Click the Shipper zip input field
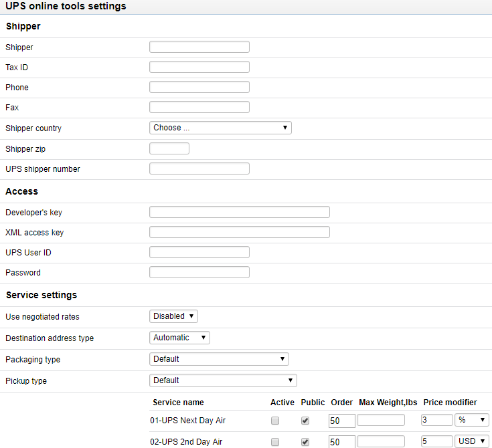The image size is (492, 448). pos(169,148)
